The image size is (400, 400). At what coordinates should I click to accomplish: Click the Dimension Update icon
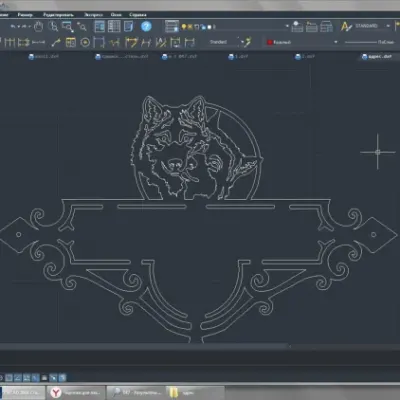[x=175, y=42]
